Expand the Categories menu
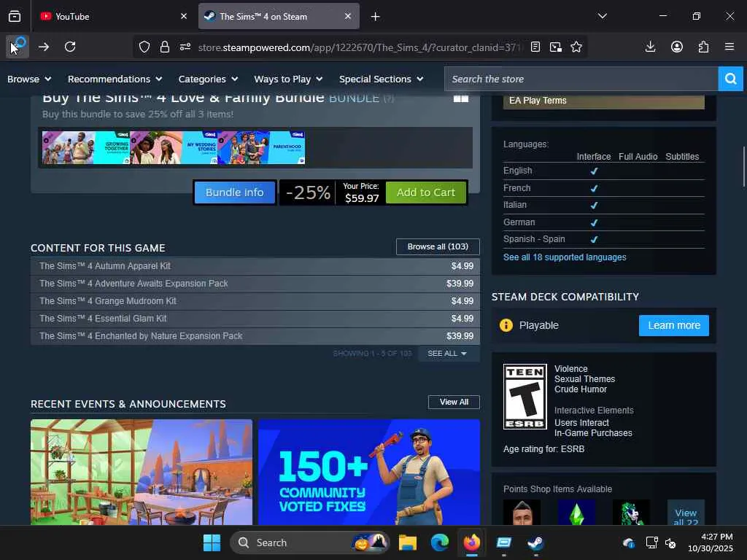 (x=208, y=79)
